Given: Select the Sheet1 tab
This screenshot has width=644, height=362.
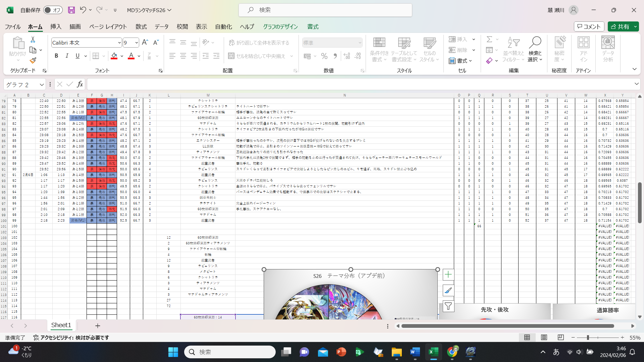Looking at the screenshot, I should [x=61, y=325].
